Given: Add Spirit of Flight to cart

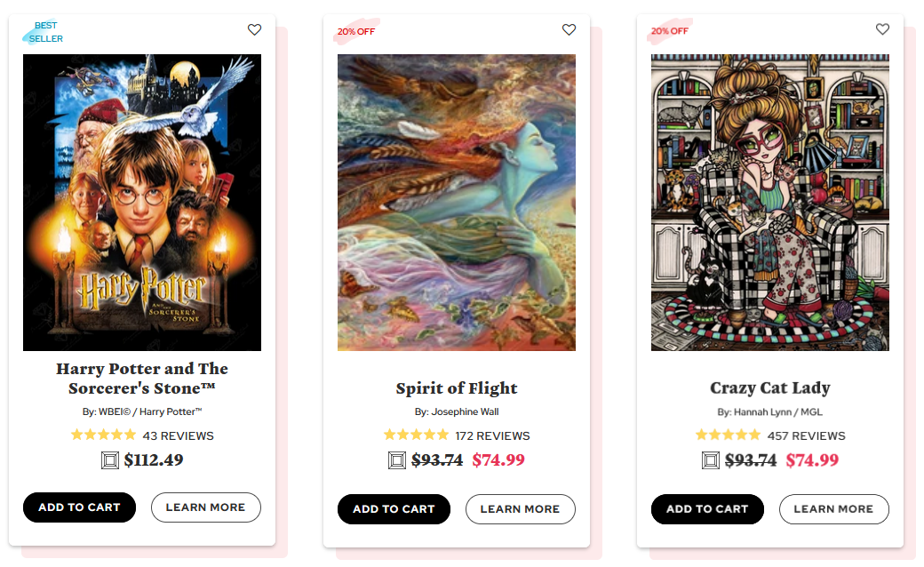Looking at the screenshot, I should click(x=394, y=509).
